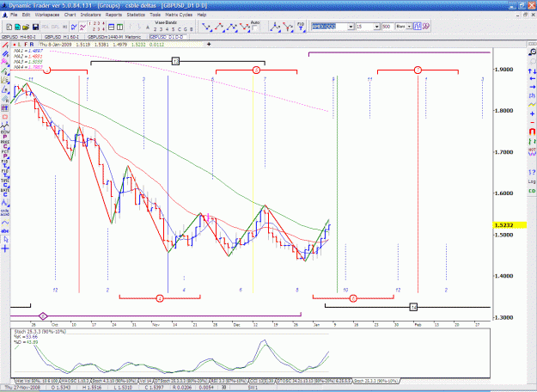
Task: Select Vase Bandz option C
Action: tap(180, 29)
